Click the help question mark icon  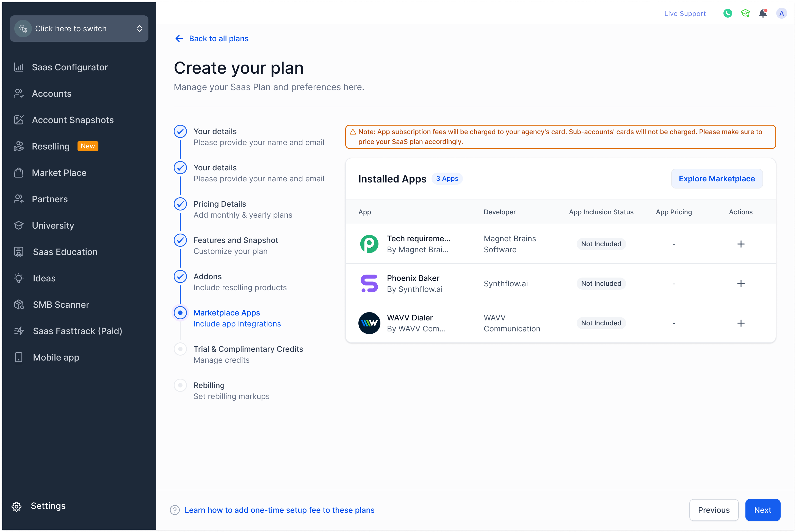pyautogui.click(x=175, y=510)
